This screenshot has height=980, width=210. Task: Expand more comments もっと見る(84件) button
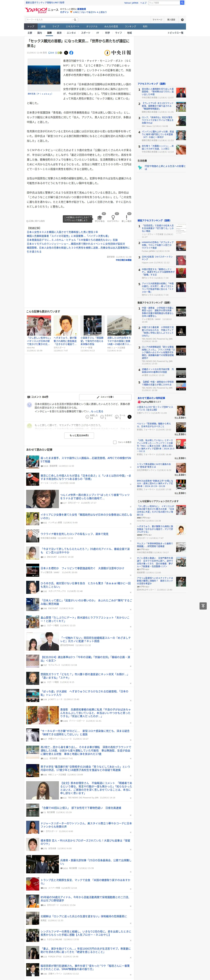[x=79, y=435]
